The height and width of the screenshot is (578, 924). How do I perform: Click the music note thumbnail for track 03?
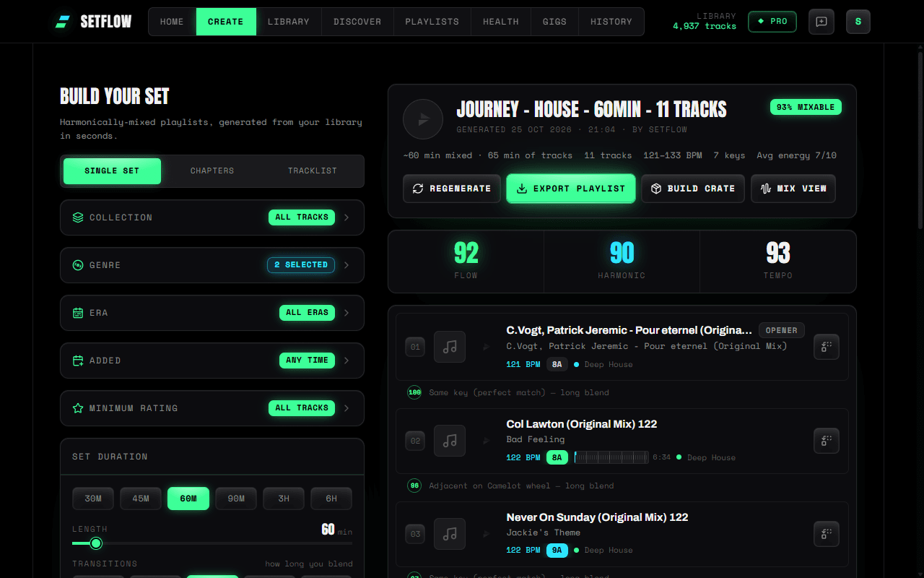point(450,534)
